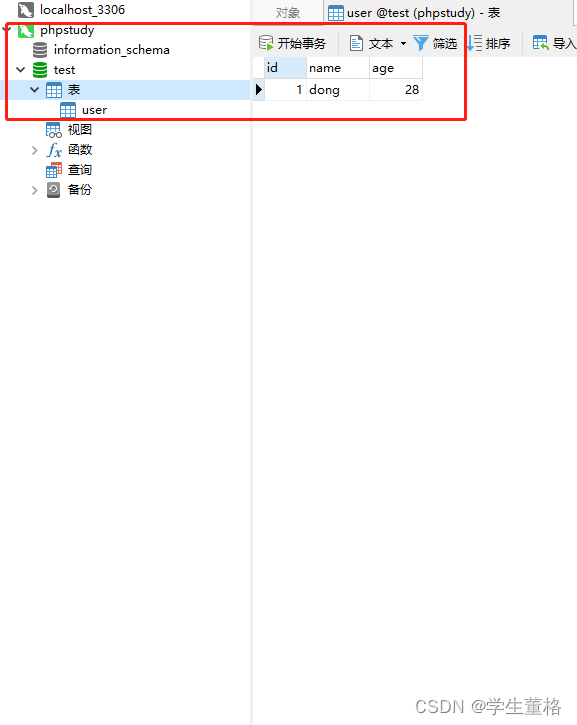Switch to user @test (phpstudy) tab
The width and height of the screenshot is (577, 725).
pos(414,13)
